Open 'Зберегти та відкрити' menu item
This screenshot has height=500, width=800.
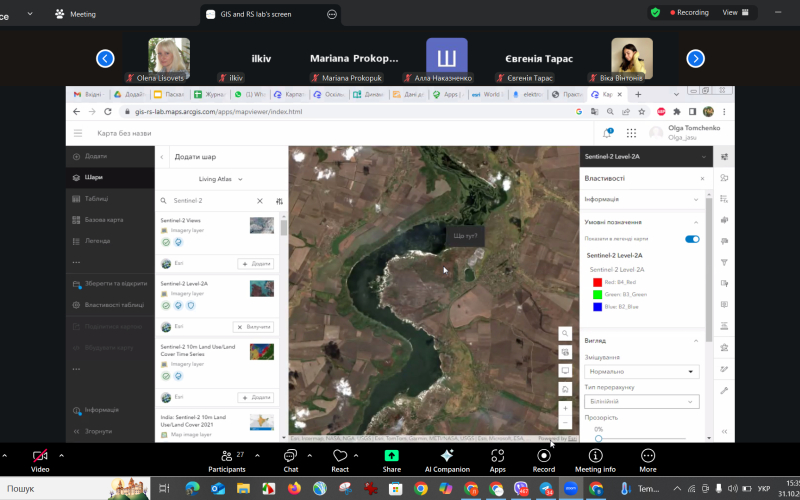[x=114, y=283]
